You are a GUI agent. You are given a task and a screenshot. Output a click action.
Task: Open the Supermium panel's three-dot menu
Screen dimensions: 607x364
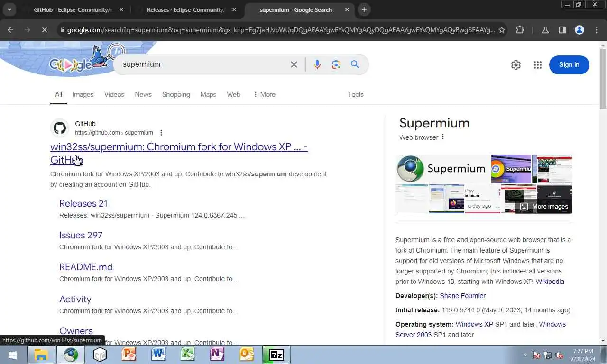pyautogui.click(x=443, y=137)
